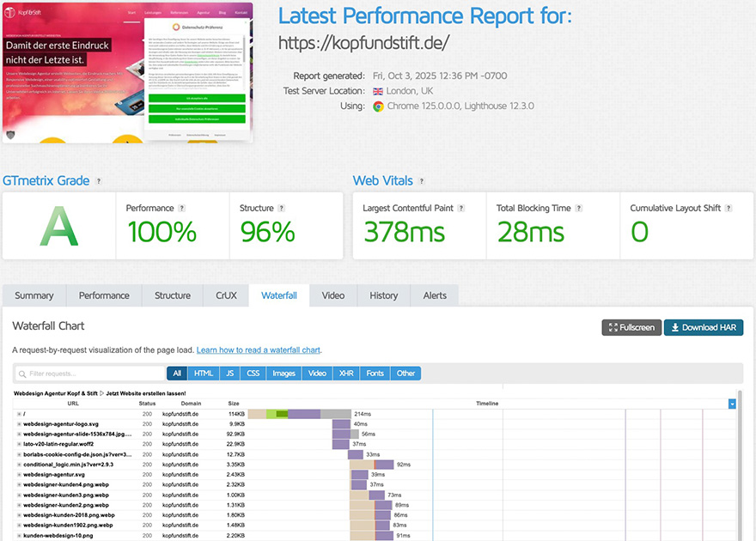Viewport: 756px width, 541px height.
Task: Click the Total Blocking Time help icon
Action: [x=580, y=209]
